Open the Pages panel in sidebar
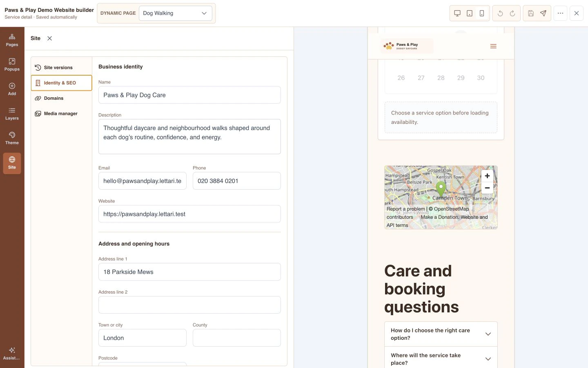 click(x=12, y=40)
